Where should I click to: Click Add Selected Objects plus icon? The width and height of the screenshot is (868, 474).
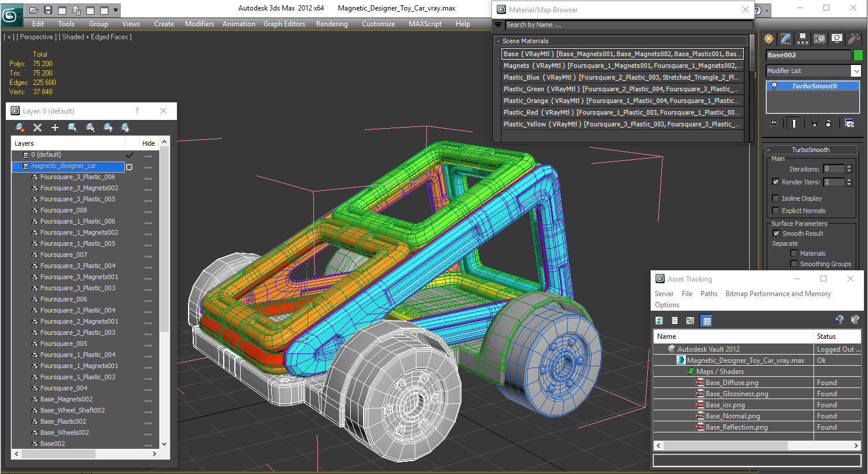click(55, 128)
